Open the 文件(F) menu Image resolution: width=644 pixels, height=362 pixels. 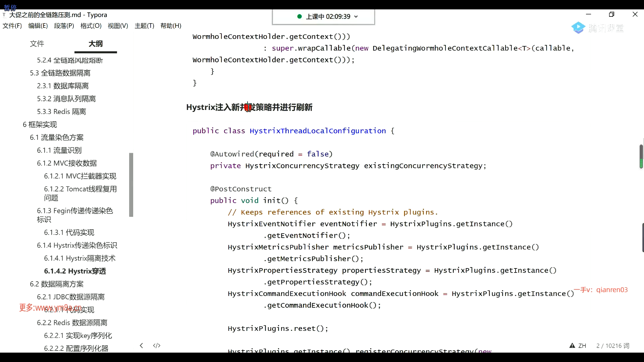12,26
